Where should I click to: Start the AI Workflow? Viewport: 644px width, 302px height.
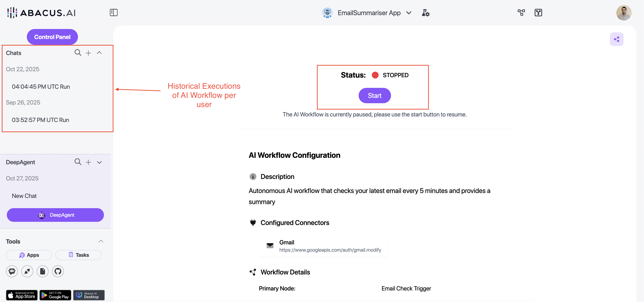coord(375,95)
